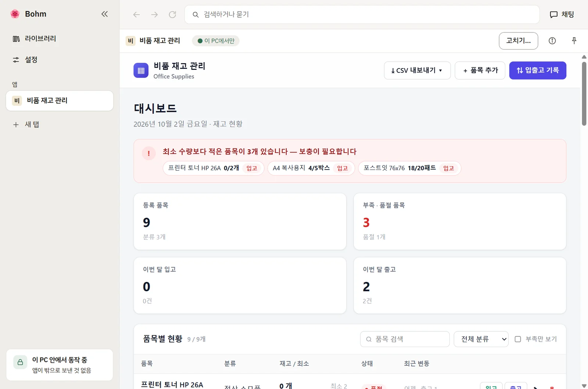This screenshot has height=389, width=588.
Task: Click 입고 for A4 복사용지 alert
Action: click(343, 168)
